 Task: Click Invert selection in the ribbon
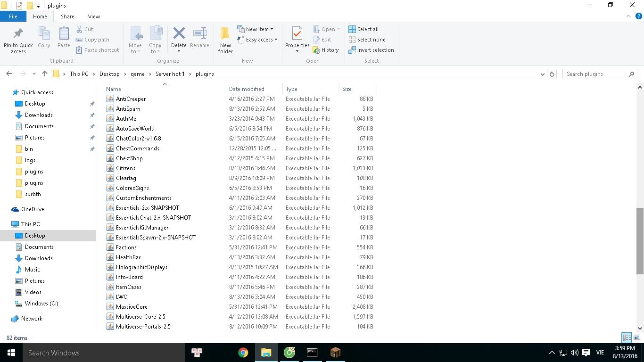coord(371,50)
